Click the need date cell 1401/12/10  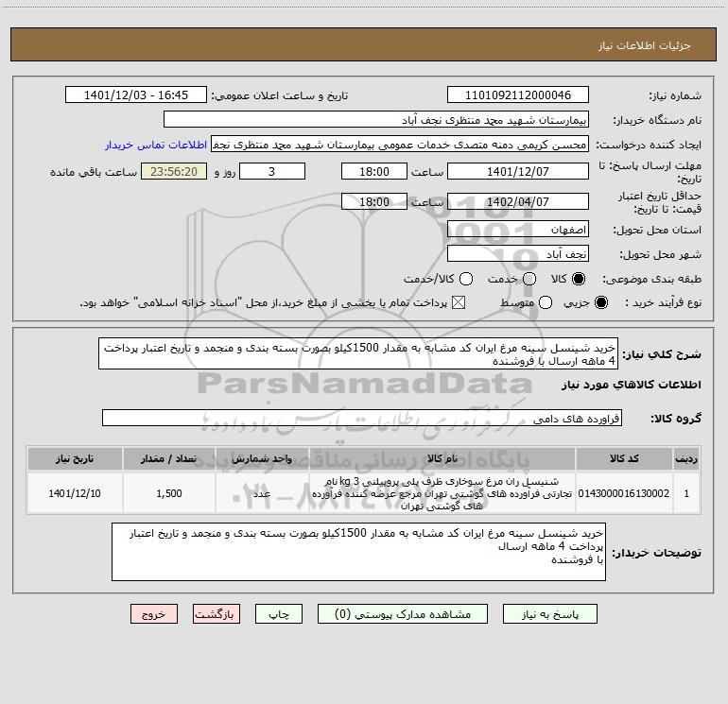coord(75,493)
